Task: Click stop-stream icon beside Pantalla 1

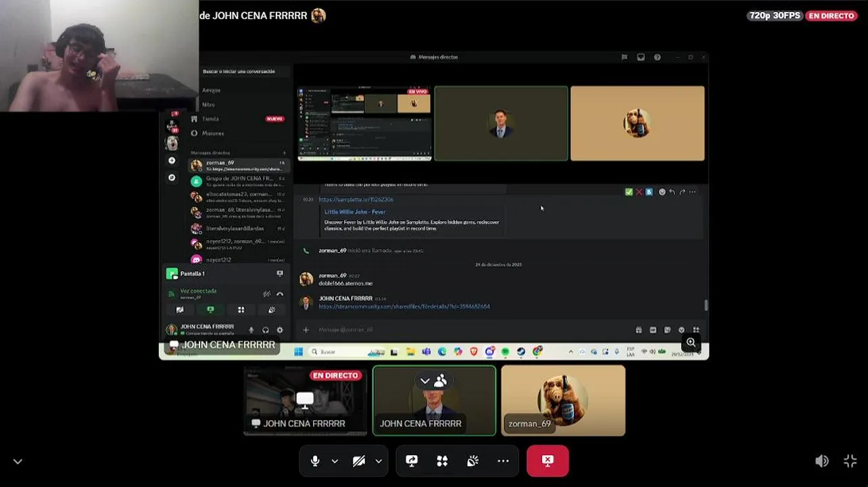Action: [x=280, y=274]
